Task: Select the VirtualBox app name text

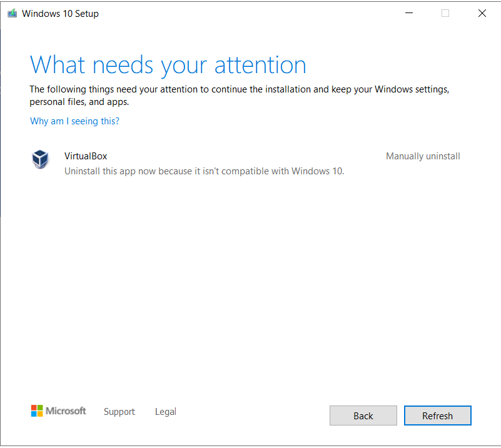Action: (x=86, y=156)
